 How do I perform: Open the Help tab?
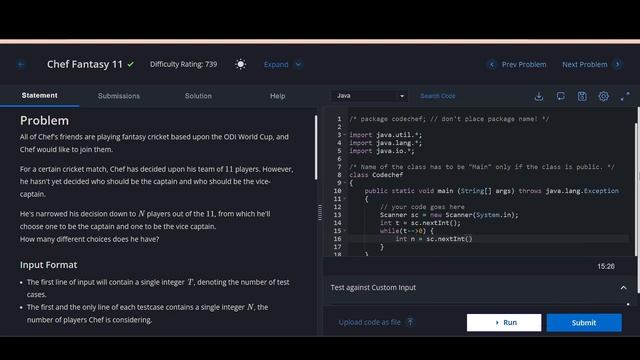point(278,96)
